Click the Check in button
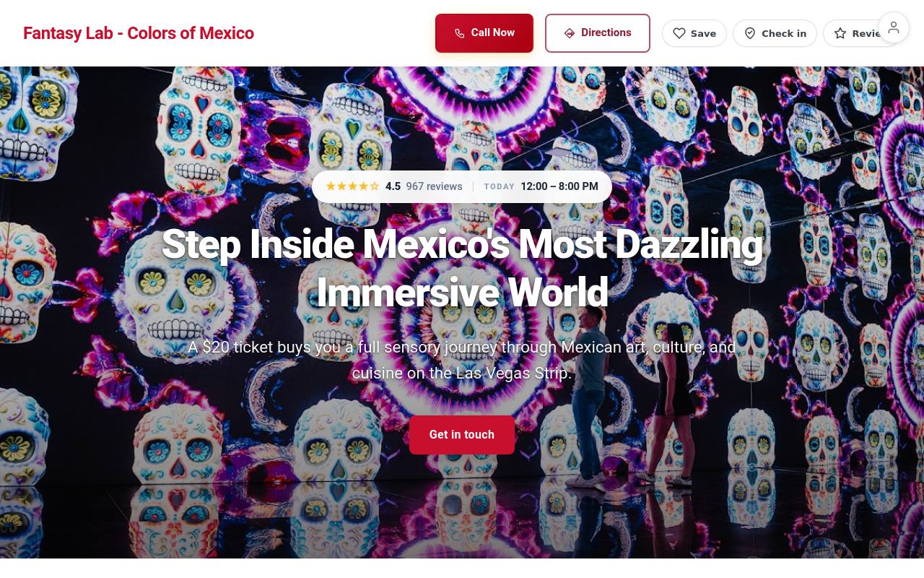924x578 pixels. coord(775,33)
